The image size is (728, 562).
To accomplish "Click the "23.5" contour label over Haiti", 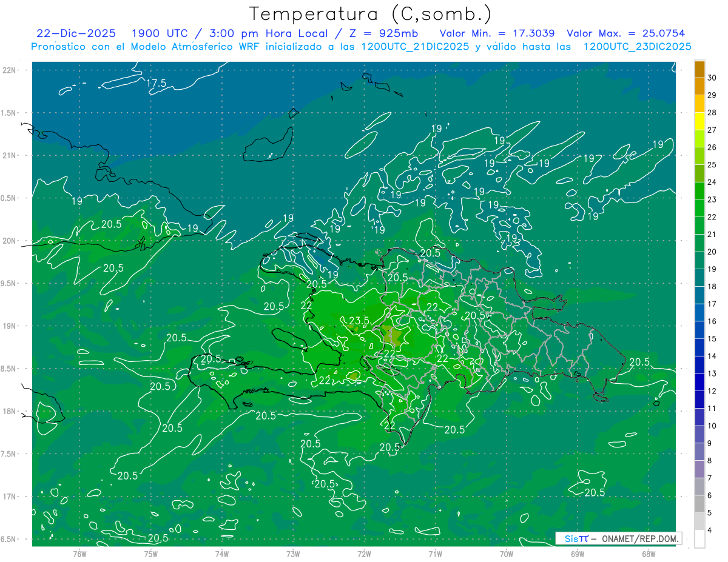I will [359, 320].
